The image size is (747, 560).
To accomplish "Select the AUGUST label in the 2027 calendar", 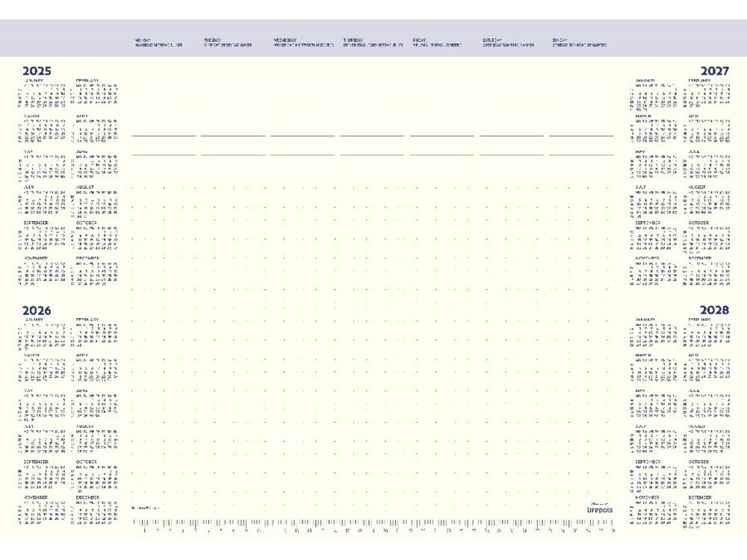I will (697, 187).
